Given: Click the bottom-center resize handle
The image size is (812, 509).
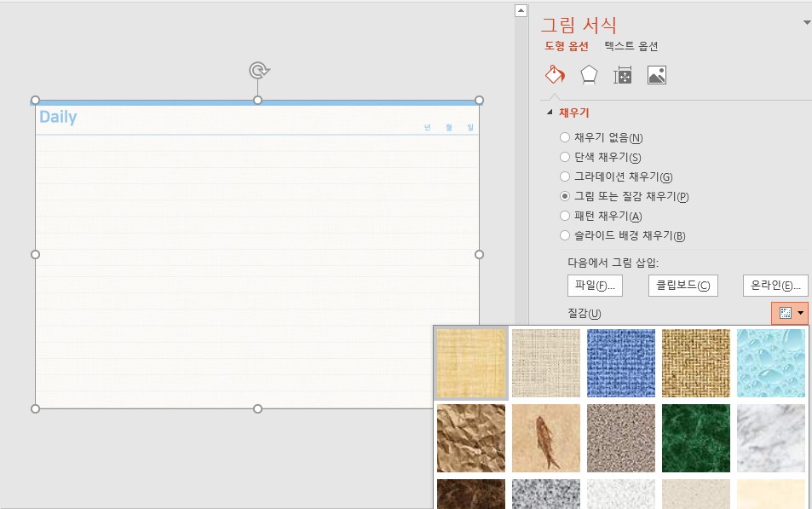Looking at the screenshot, I should 257,409.
